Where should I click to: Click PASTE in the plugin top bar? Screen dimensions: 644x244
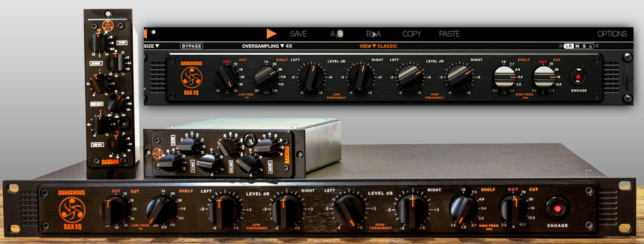pos(450,33)
